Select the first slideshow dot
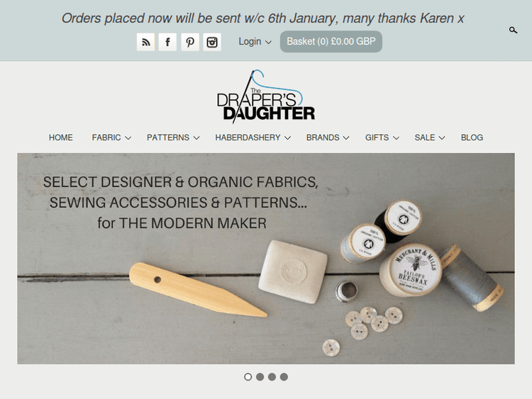This screenshot has width=532, height=399. (248, 376)
